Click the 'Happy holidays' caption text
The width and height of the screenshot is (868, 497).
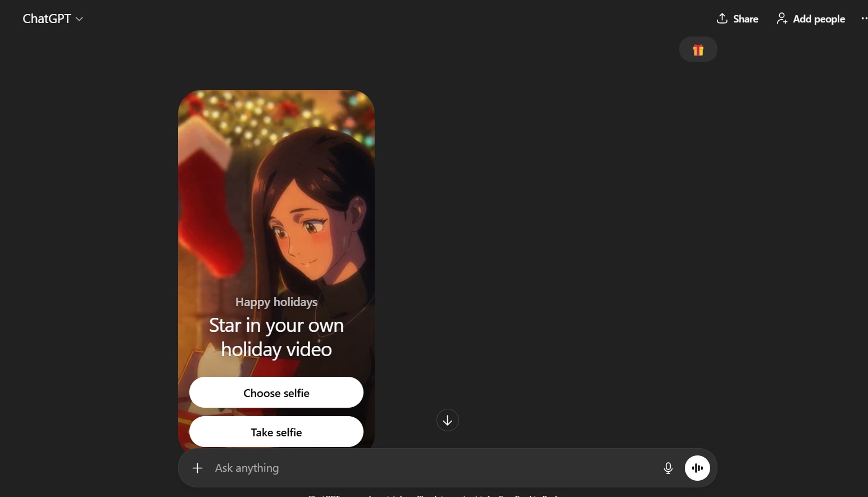pos(276,302)
